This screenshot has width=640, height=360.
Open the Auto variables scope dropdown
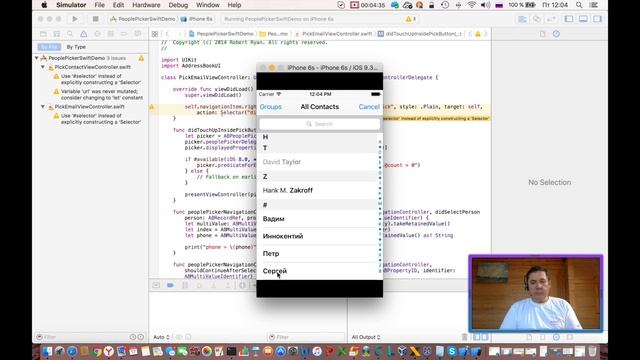[x=161, y=337]
